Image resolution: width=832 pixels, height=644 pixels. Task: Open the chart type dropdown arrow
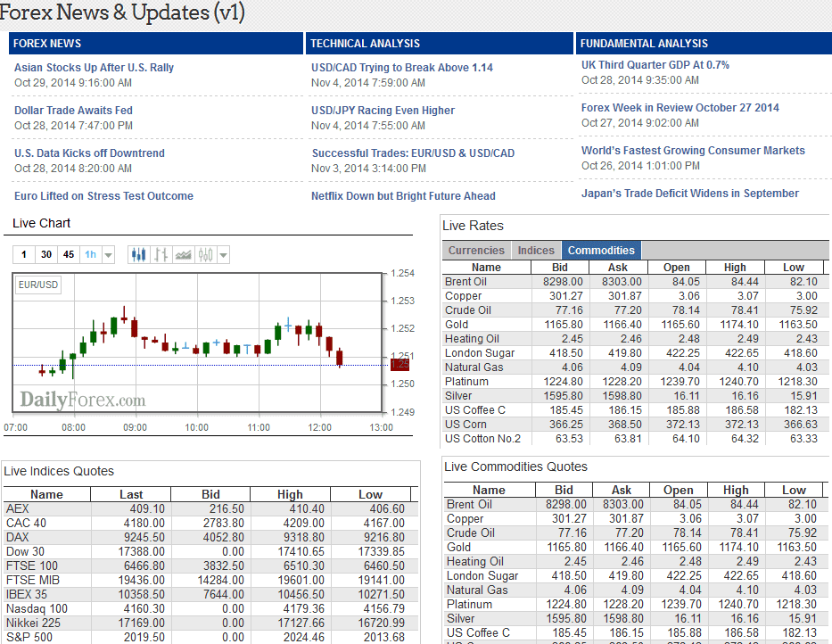tap(223, 255)
